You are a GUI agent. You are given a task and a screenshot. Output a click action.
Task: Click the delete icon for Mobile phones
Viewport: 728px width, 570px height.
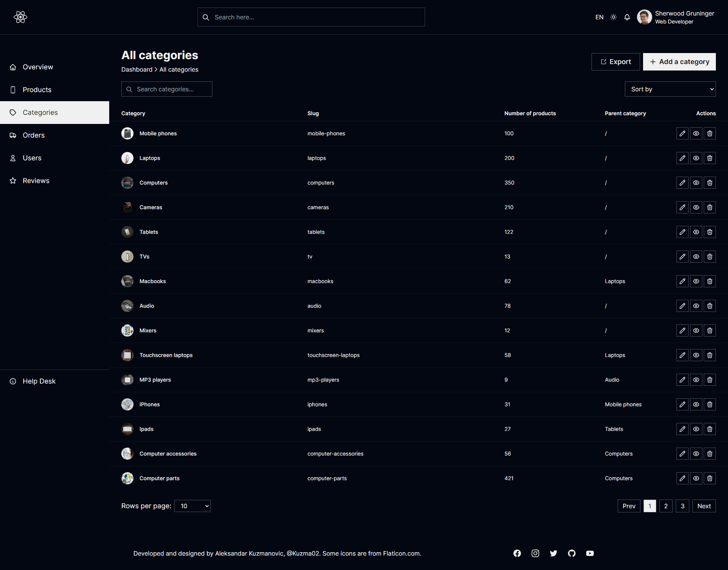(x=709, y=133)
